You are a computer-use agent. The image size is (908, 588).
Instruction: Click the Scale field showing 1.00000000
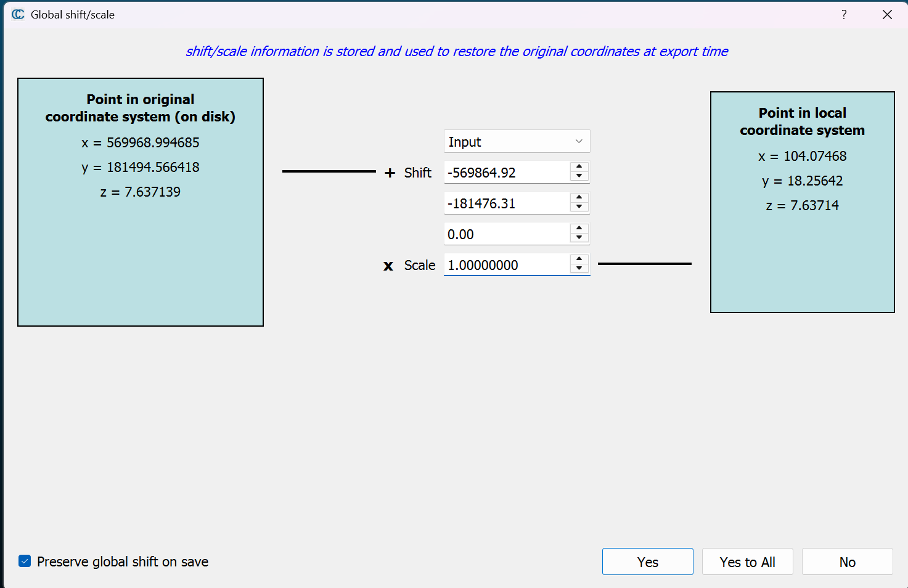[505, 265]
